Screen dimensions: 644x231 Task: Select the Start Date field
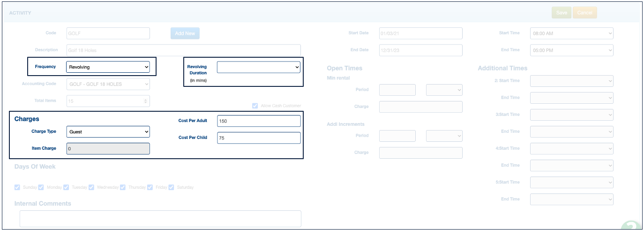420,33
